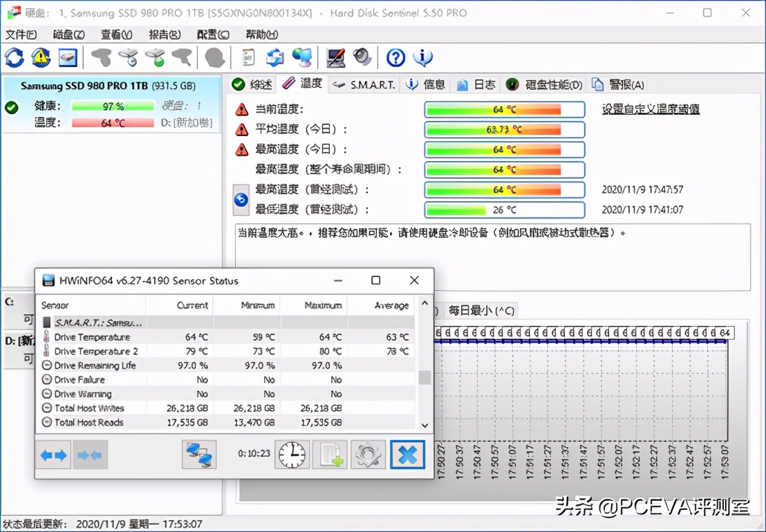Expand the S.M.A.R.T. Samsung sensor group

46,323
